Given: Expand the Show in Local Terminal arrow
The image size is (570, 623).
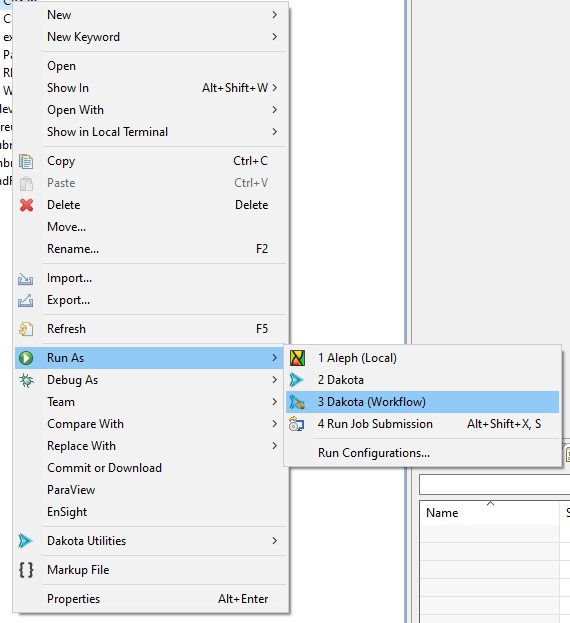Looking at the screenshot, I should 274,132.
